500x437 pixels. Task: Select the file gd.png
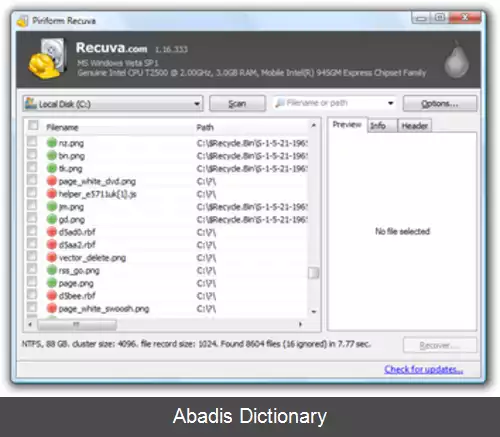click(72, 219)
